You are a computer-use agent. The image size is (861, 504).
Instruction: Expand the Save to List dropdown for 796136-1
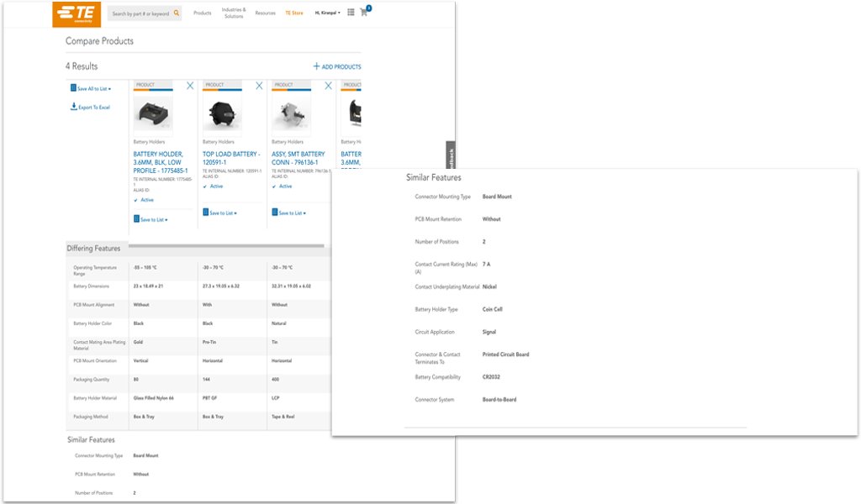point(304,213)
